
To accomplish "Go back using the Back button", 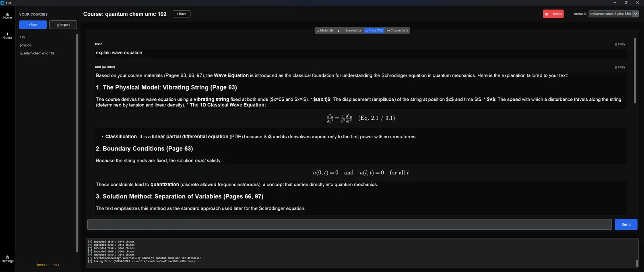I will [182, 14].
